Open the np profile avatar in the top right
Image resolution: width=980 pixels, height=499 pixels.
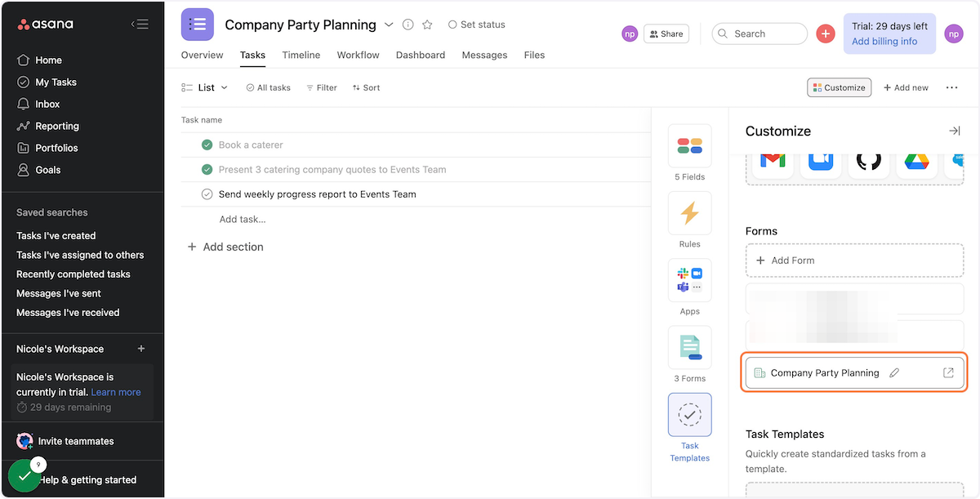[954, 33]
